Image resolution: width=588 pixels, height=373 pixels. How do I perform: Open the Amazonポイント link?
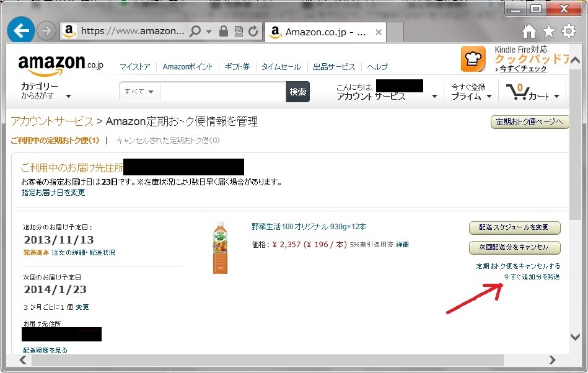pos(187,67)
